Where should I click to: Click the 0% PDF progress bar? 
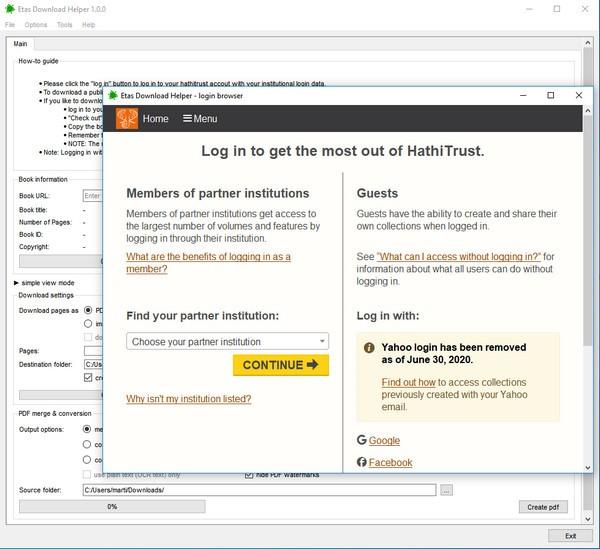tap(112, 507)
